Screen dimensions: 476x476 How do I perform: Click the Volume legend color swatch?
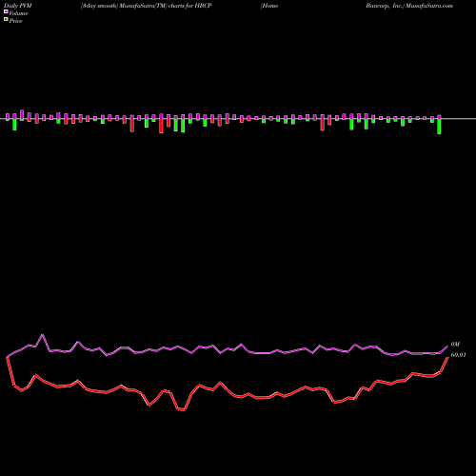[6, 11]
